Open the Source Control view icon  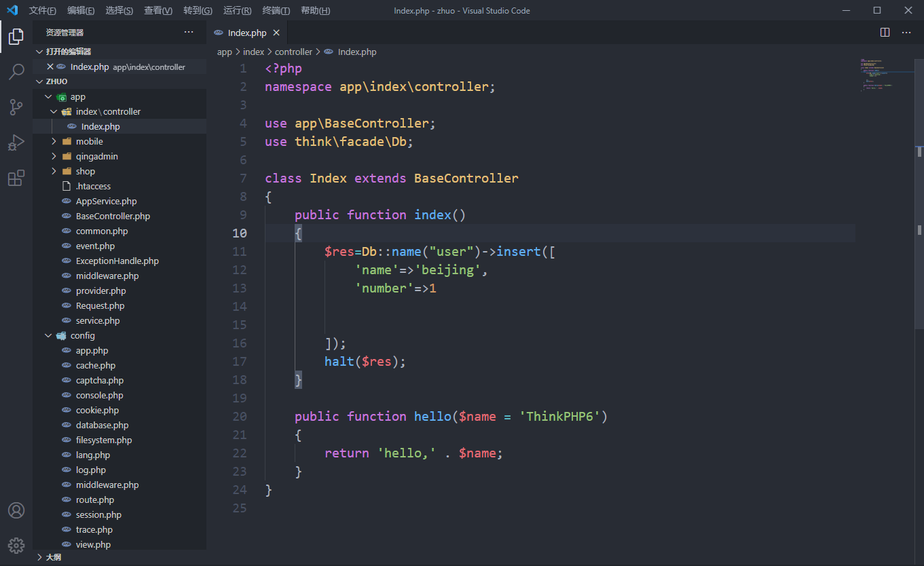click(x=16, y=107)
